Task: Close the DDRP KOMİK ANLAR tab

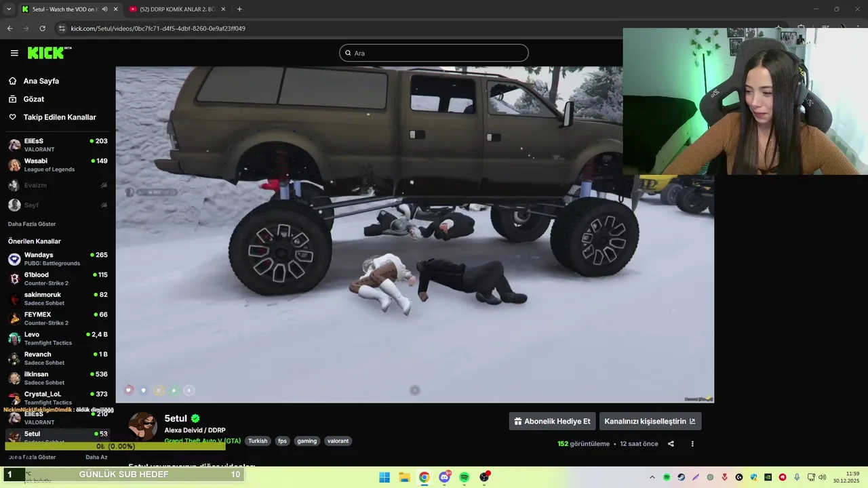Action: (x=223, y=9)
